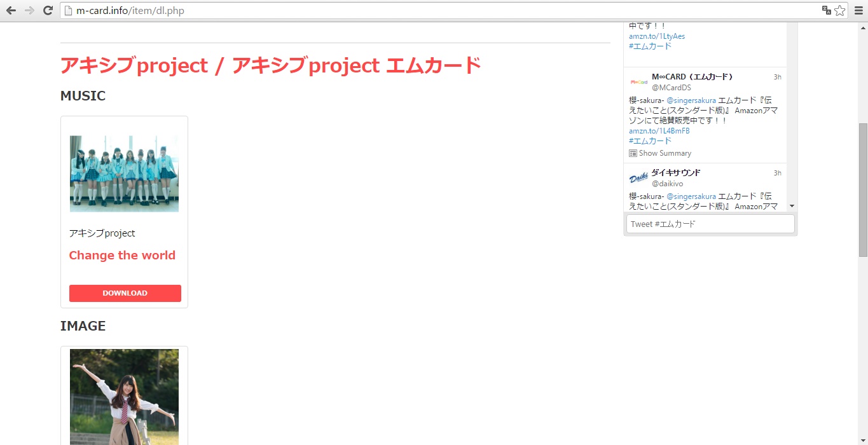Click the translate icon in address bar

click(826, 10)
